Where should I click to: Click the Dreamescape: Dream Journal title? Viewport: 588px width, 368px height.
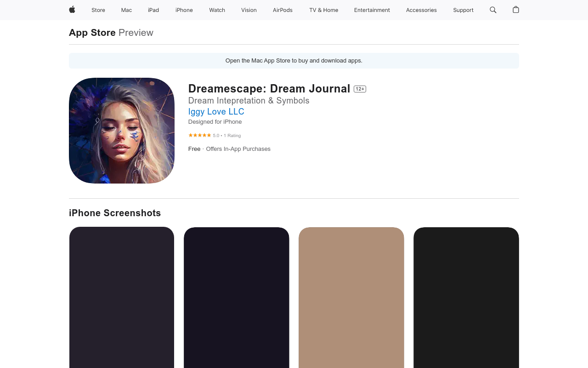(x=269, y=89)
